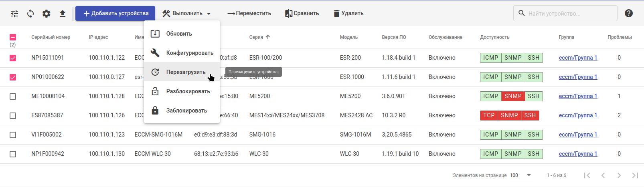Toggle the header select-all checkbox
The image size is (644, 187).
(x=13, y=37)
